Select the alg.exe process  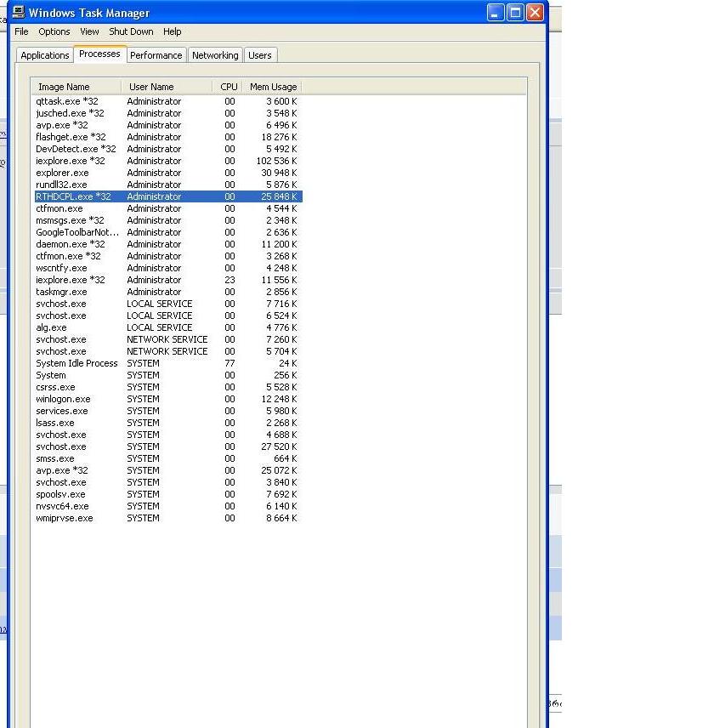tap(168, 327)
